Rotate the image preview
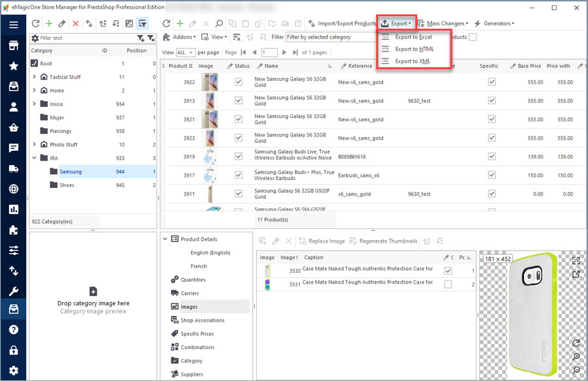The width and height of the screenshot is (588, 381). pyautogui.click(x=576, y=343)
